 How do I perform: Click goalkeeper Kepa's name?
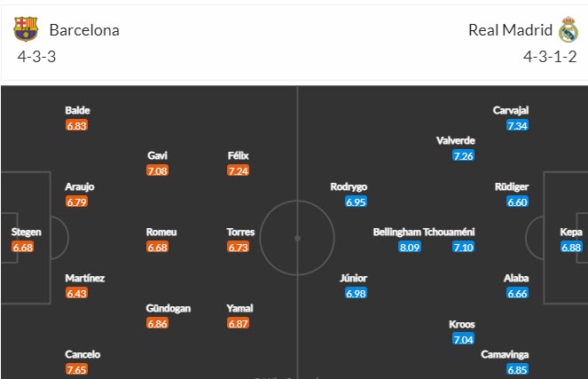pyautogui.click(x=571, y=233)
